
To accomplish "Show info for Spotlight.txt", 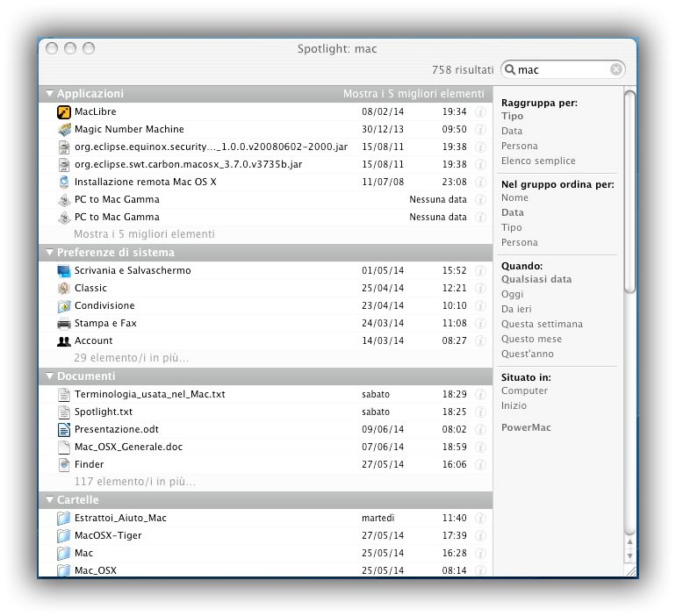I will click(481, 412).
